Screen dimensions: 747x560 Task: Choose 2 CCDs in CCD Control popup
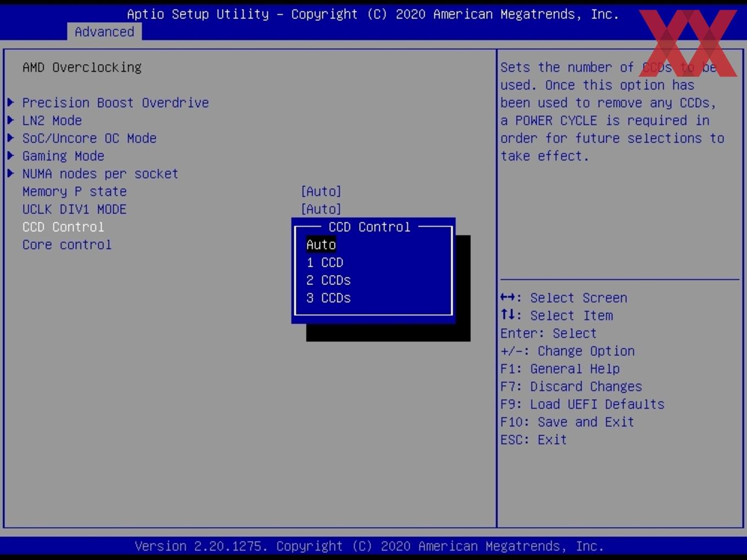click(328, 280)
